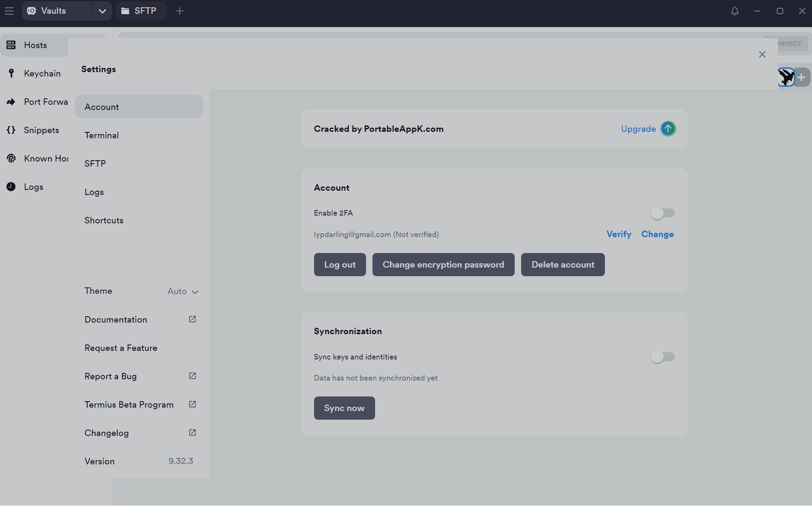Expand the Vaults dropdown arrow
The width and height of the screenshot is (812, 506).
[x=102, y=11]
